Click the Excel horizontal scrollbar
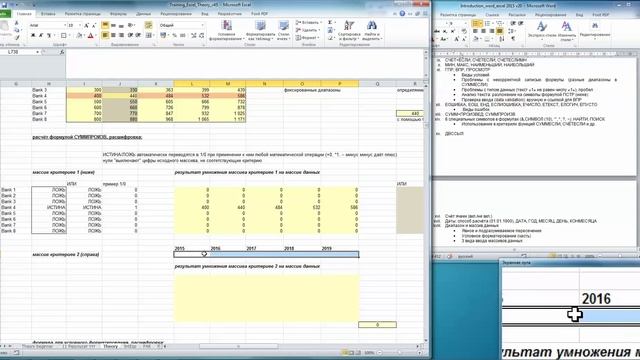The image size is (640, 360). click(x=239, y=346)
